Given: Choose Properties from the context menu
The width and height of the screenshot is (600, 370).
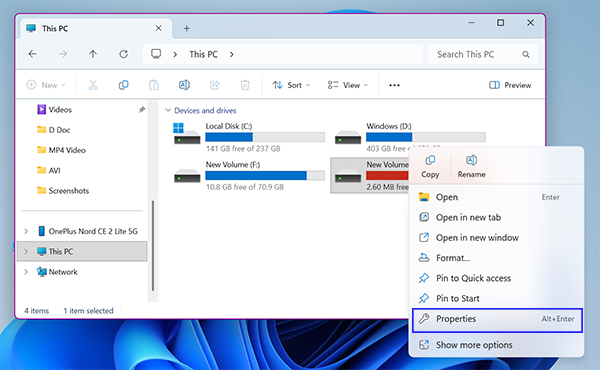Looking at the screenshot, I should coord(497,320).
